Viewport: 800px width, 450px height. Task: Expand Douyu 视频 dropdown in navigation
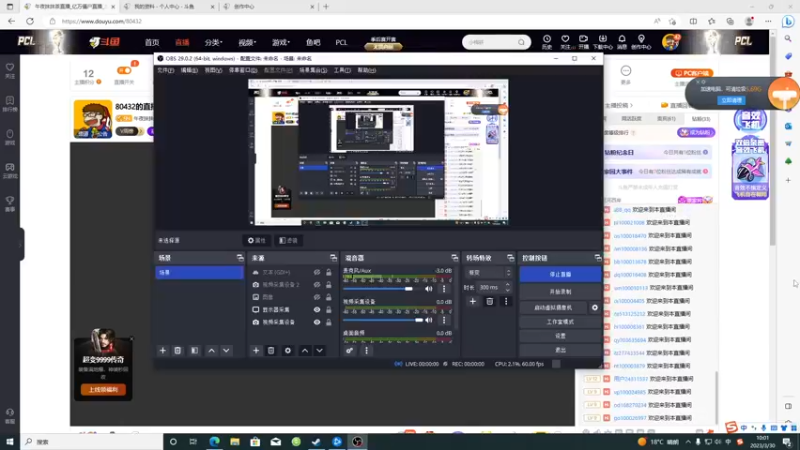tap(247, 42)
